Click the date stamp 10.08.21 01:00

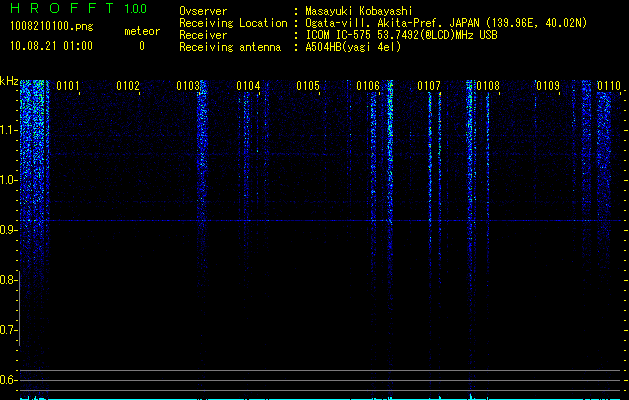pyautogui.click(x=51, y=46)
